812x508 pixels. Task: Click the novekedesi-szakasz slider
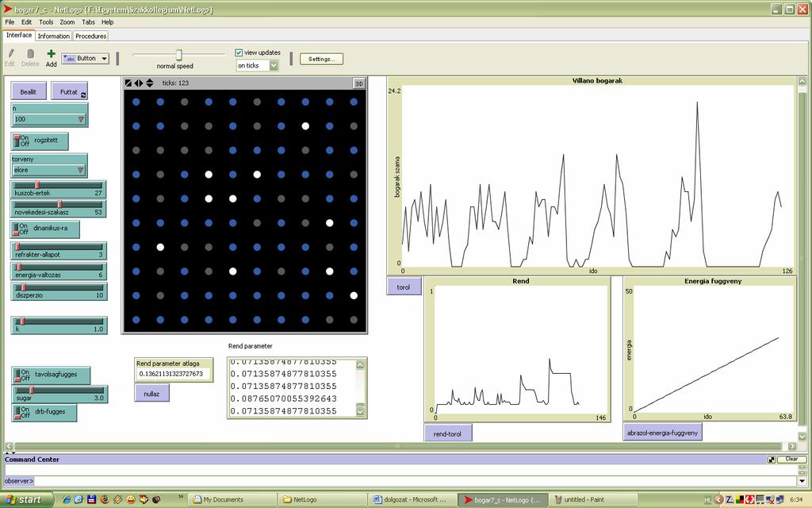(59, 209)
